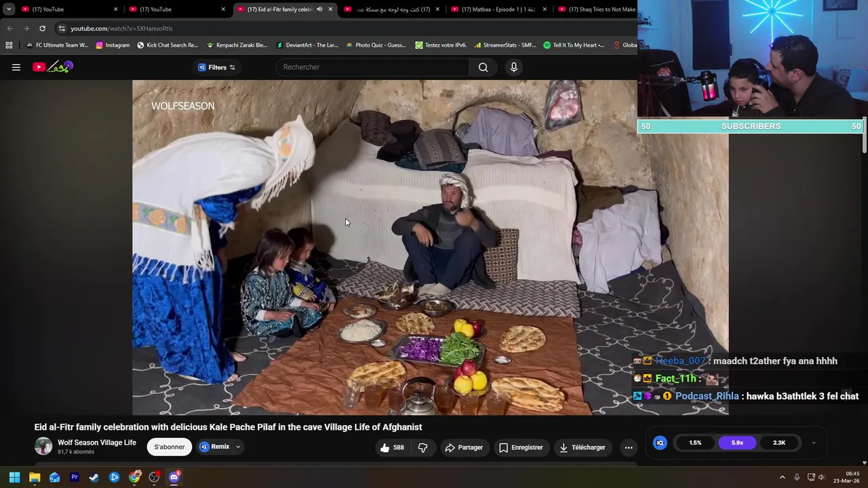This screenshot has width=868, height=488.
Task: Show hidden system tray icons
Action: [x=782, y=477]
